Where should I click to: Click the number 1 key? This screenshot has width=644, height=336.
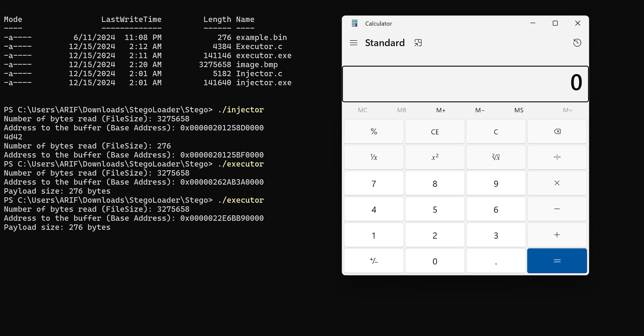point(374,235)
